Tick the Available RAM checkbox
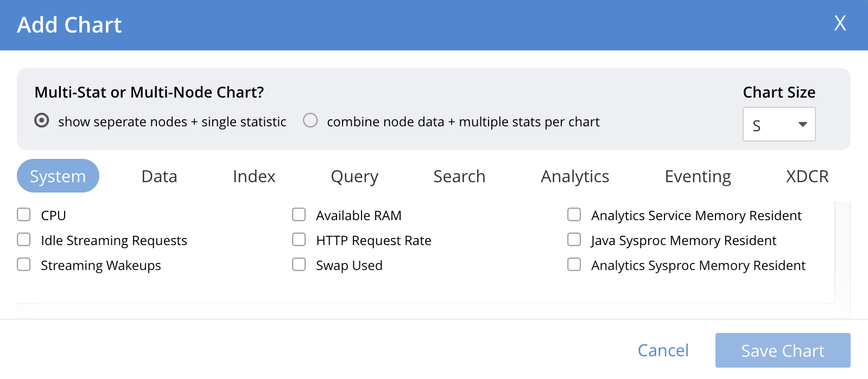 (299, 215)
